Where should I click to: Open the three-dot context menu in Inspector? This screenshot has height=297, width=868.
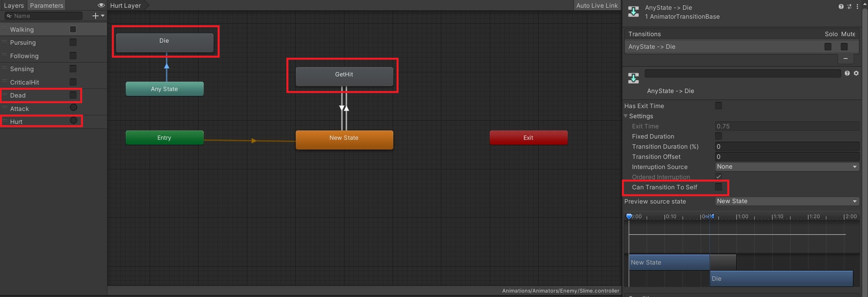[857, 7]
